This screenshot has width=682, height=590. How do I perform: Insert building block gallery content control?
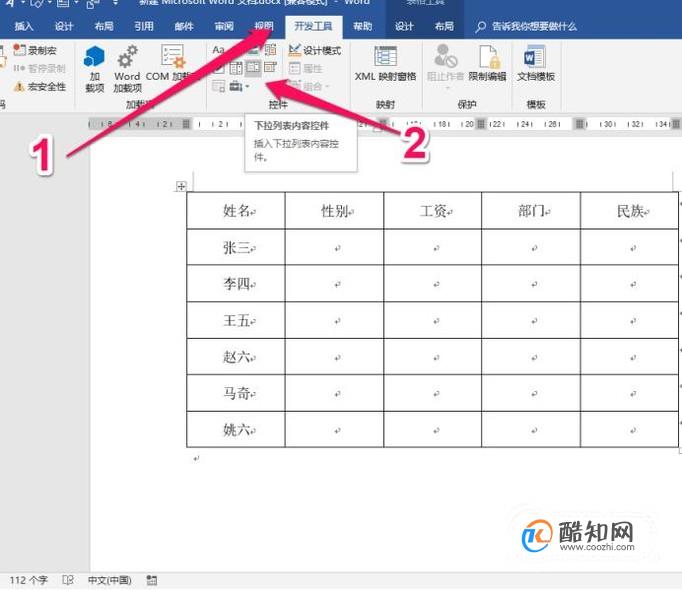[271, 50]
